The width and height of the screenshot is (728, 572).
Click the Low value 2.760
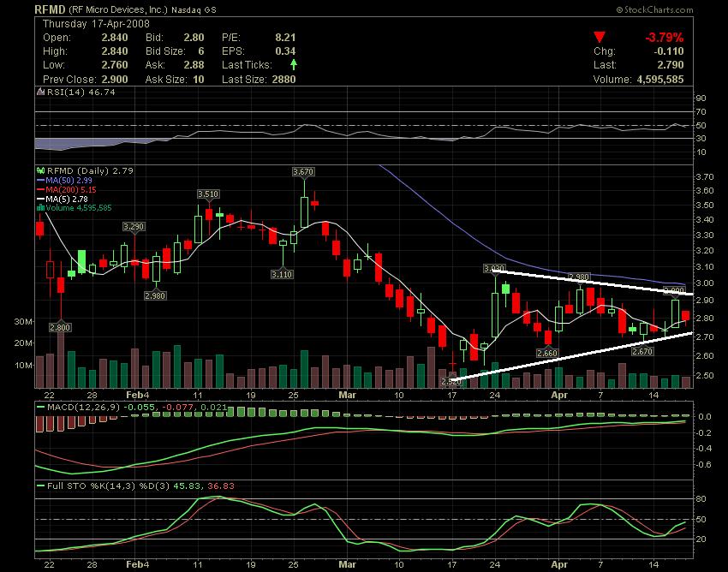[x=115, y=64]
